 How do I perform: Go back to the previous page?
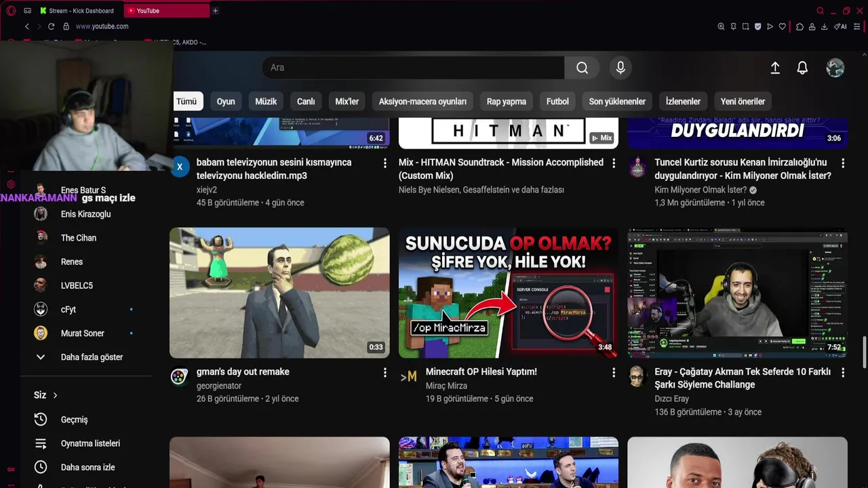pyautogui.click(x=27, y=26)
